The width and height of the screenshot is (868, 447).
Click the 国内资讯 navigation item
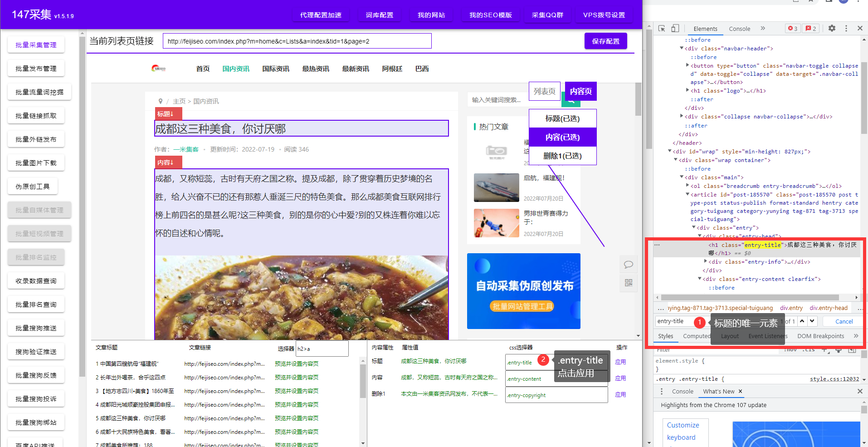tap(236, 69)
